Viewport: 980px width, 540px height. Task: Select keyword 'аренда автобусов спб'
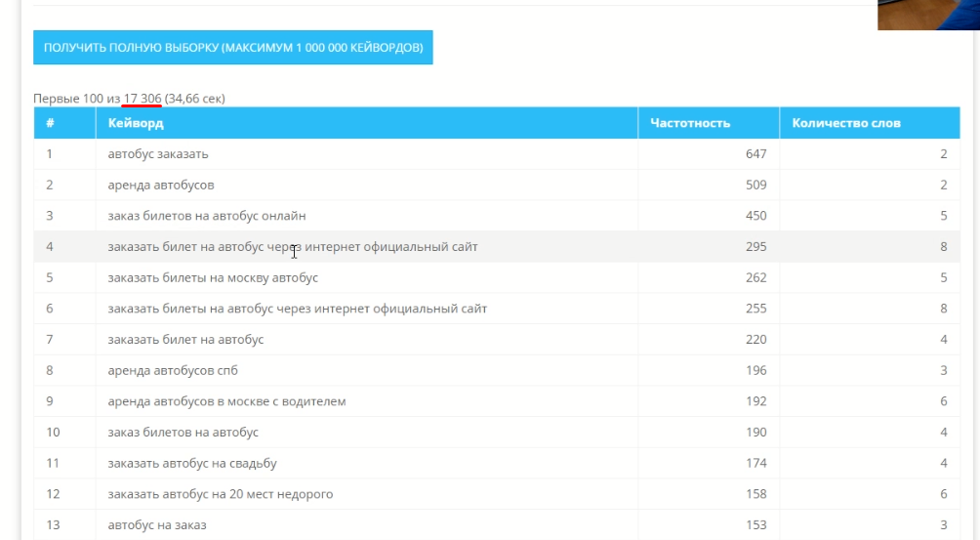tap(173, 371)
